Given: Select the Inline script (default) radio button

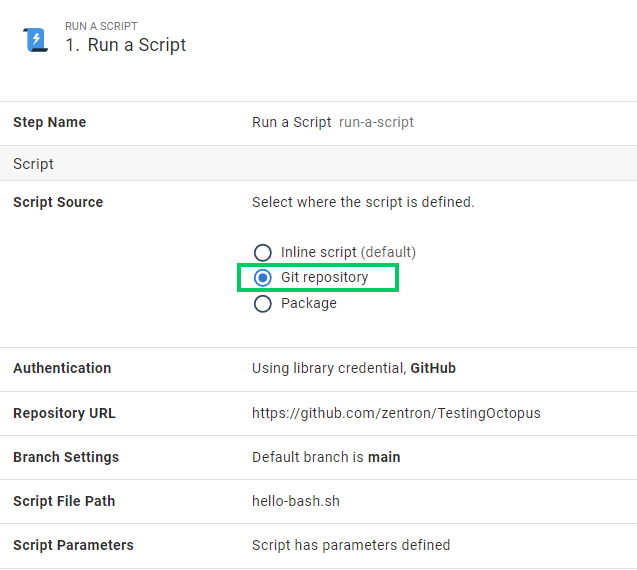Looking at the screenshot, I should [262, 252].
